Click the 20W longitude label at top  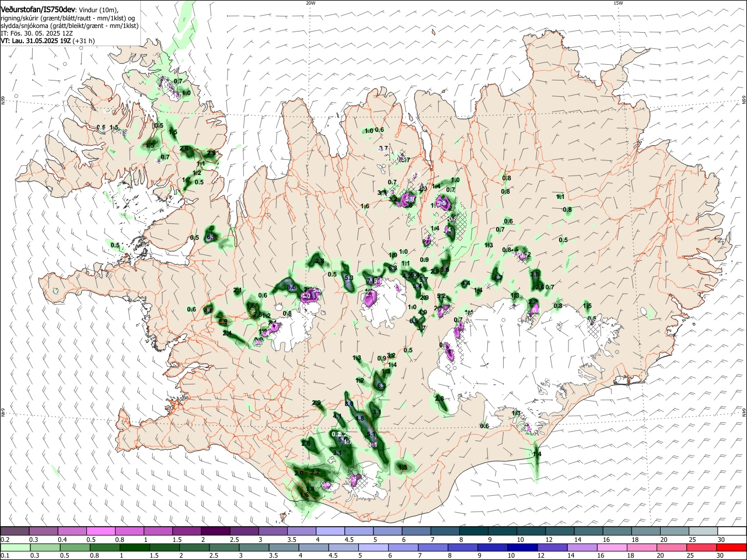(x=310, y=3)
